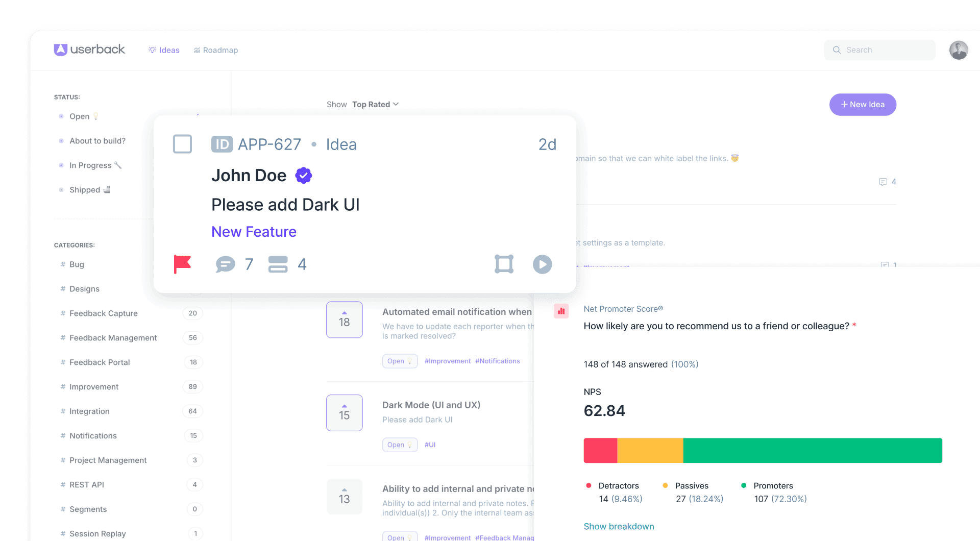980x541 pixels.
Task: Play the session replay on the APP-627 card
Action: pyautogui.click(x=543, y=264)
